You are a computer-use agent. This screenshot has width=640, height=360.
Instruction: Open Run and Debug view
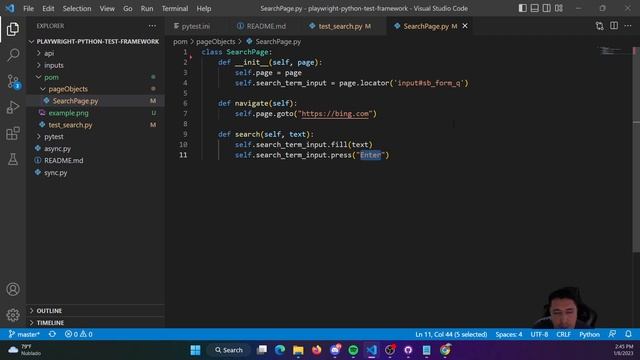click(x=13, y=107)
